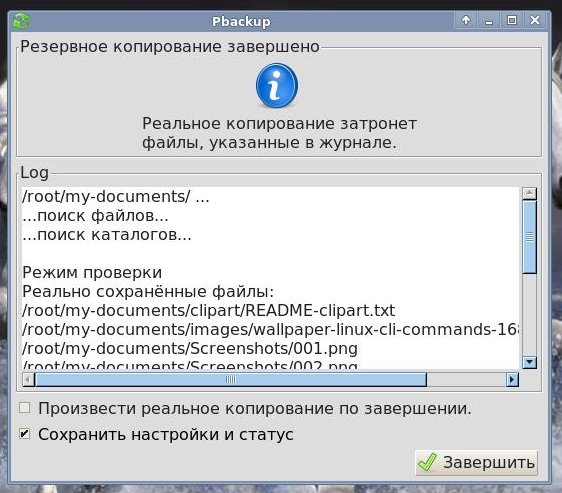The height and width of the screenshot is (493, 562).
Task: Click the 'Pbackup' title bar text
Action: pos(241,22)
